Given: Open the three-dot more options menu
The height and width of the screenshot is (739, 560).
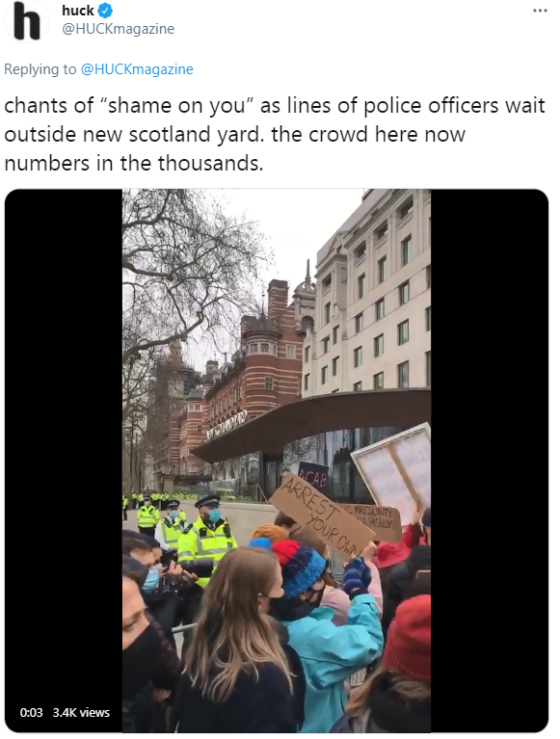Looking at the screenshot, I should pos(540,11).
